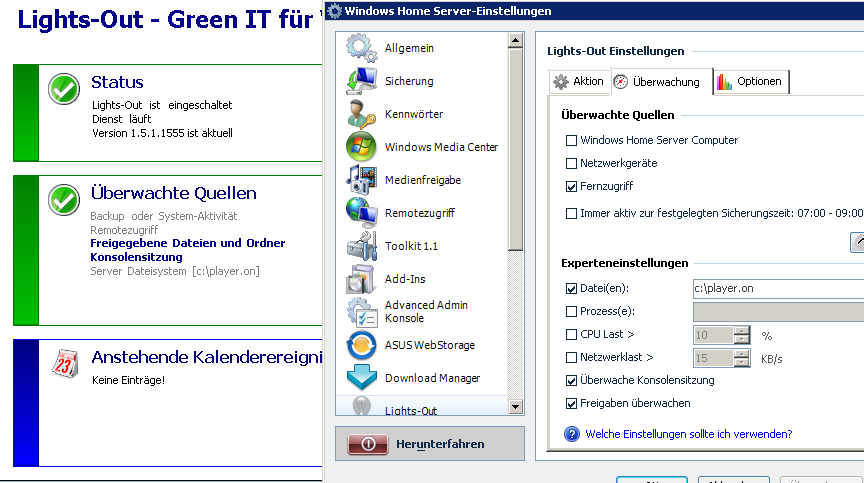The height and width of the screenshot is (483, 864).
Task: Select the Remotezugriff globe icon
Action: coord(361,213)
